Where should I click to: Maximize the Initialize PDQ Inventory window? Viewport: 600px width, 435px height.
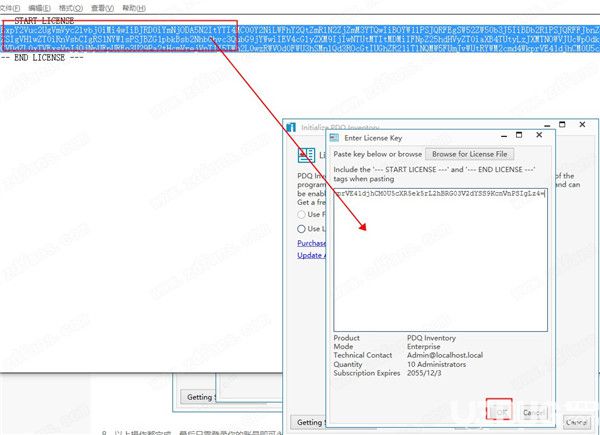coord(562,124)
